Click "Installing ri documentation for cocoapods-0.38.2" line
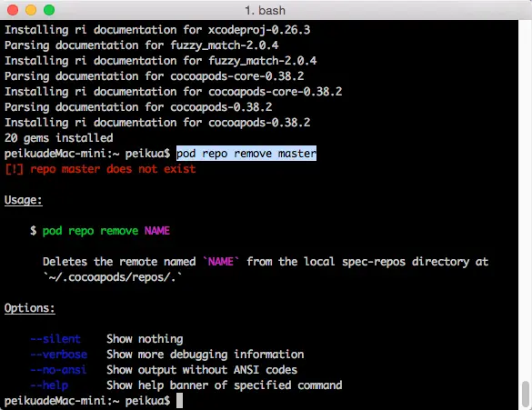Image resolution: width=532 pixels, height=410 pixels. 157,123
